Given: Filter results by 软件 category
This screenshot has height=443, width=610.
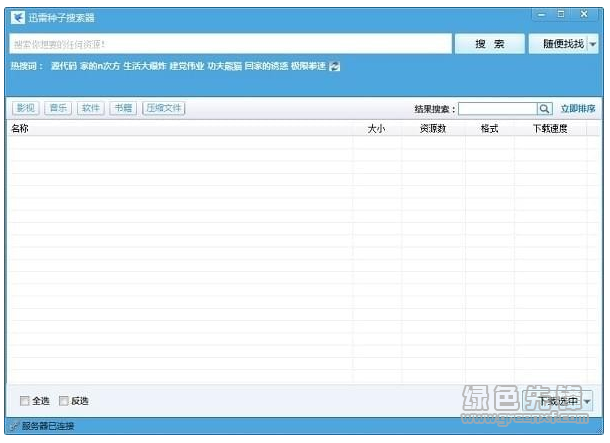Looking at the screenshot, I should tap(91, 108).
